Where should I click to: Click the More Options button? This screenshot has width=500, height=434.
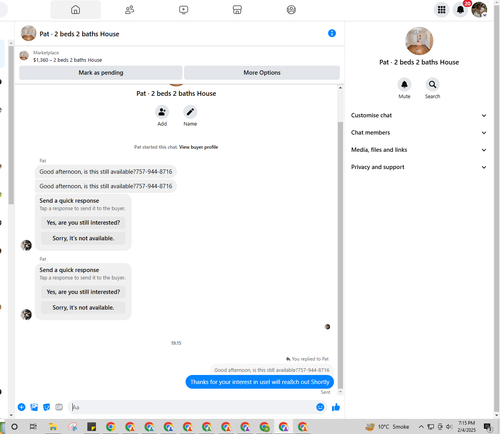(x=262, y=73)
